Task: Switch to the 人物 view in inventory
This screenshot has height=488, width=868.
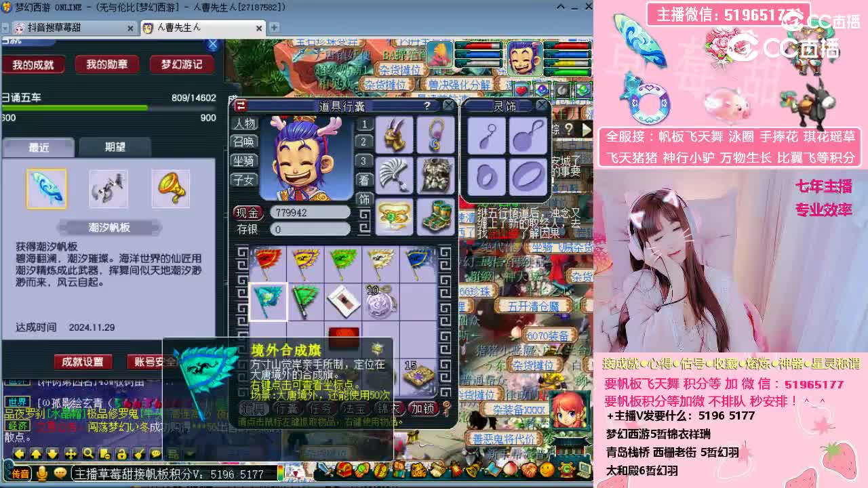Action: pyautogui.click(x=244, y=123)
